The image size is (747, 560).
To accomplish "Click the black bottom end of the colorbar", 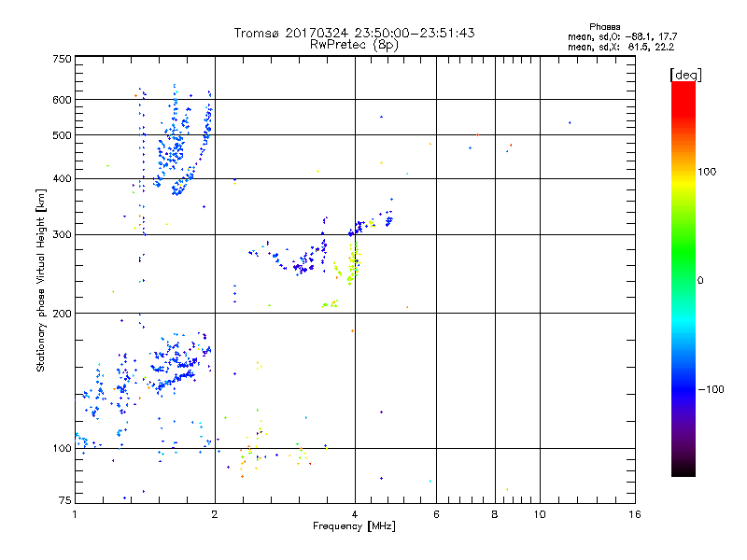I will pos(684,470).
